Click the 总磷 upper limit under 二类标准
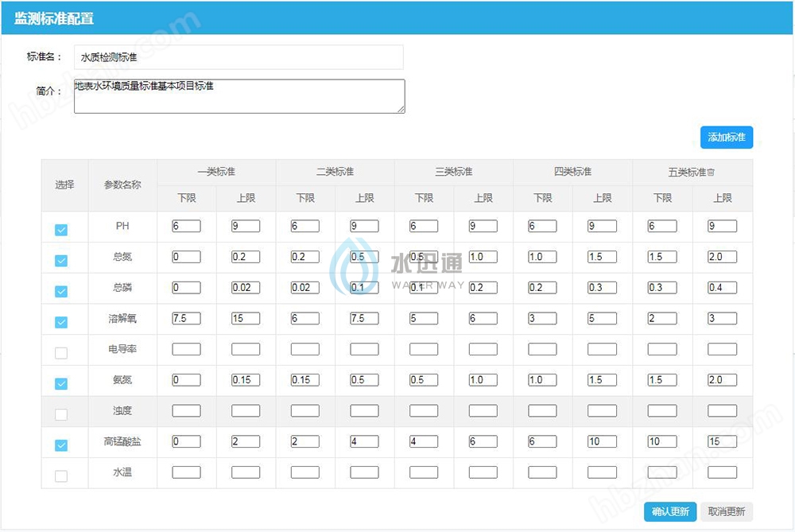 [x=363, y=288]
